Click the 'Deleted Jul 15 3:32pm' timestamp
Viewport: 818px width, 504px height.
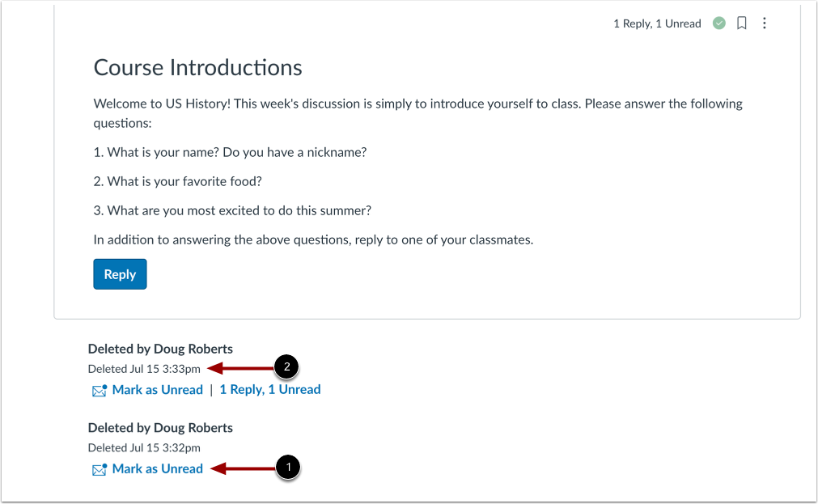(144, 447)
